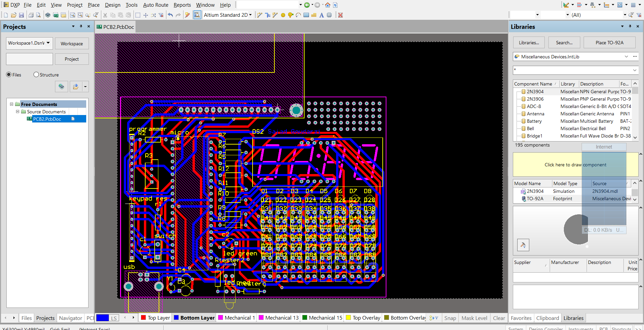Click the Clear Filter funnel icon
Image resolution: width=644 pixels, height=330 pixels.
[161, 15]
